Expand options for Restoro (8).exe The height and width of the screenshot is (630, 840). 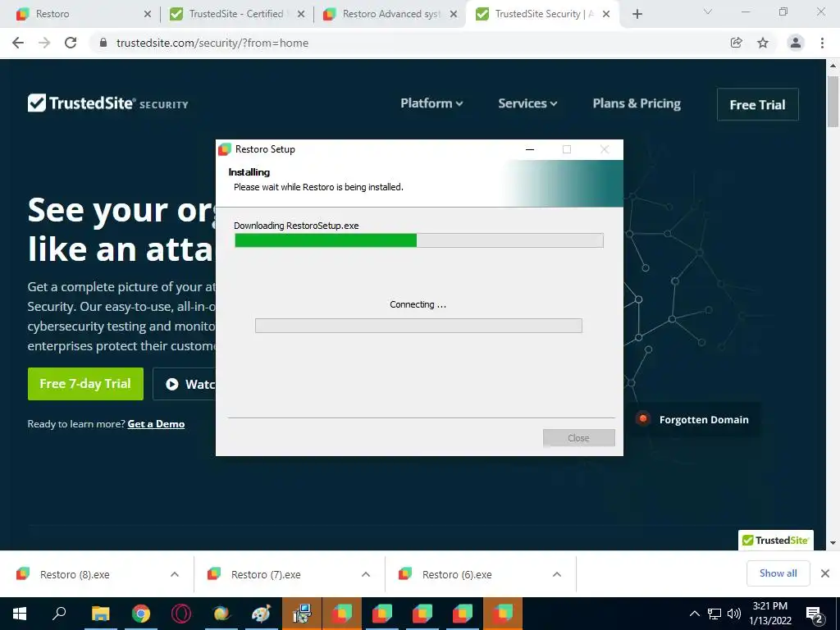pyautogui.click(x=175, y=574)
